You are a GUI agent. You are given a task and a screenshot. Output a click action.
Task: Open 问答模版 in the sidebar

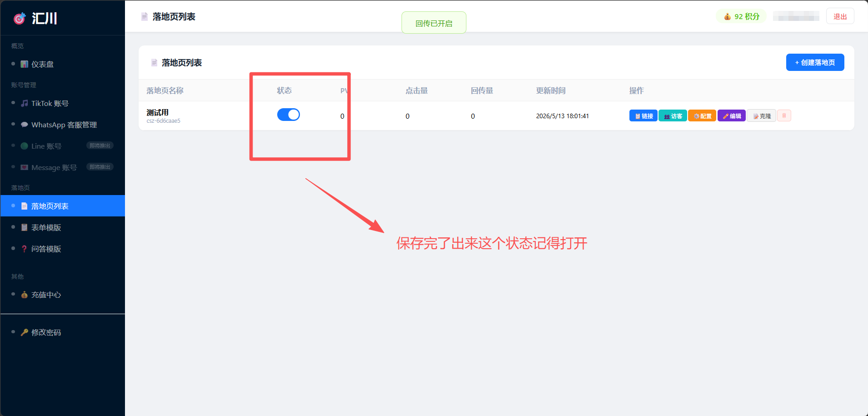(x=63, y=249)
